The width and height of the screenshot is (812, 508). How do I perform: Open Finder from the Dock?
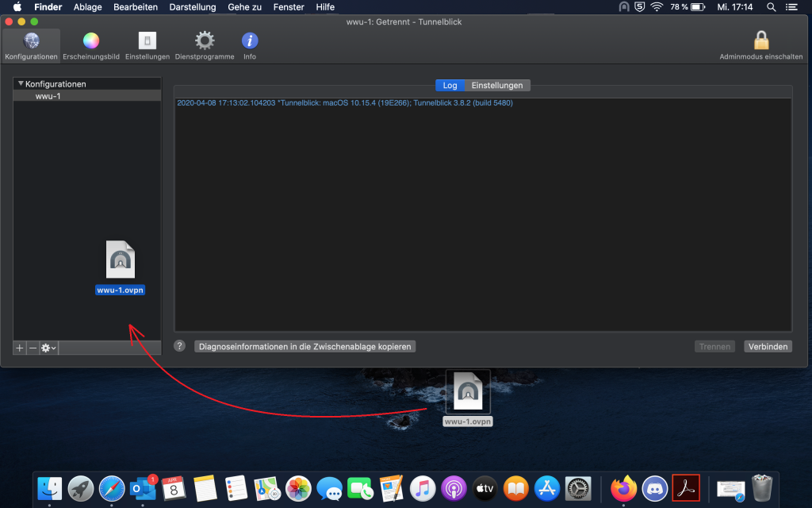pos(50,488)
